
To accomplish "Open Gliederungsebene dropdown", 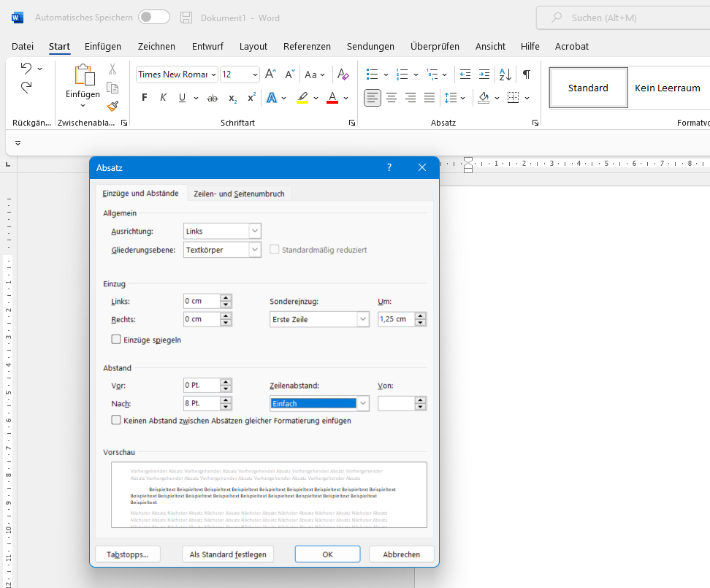I will click(255, 249).
